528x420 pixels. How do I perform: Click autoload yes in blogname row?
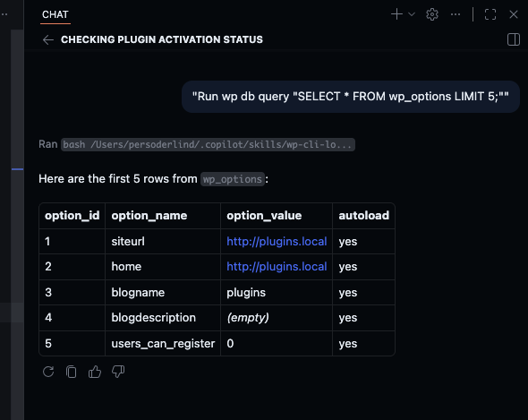tap(363, 292)
